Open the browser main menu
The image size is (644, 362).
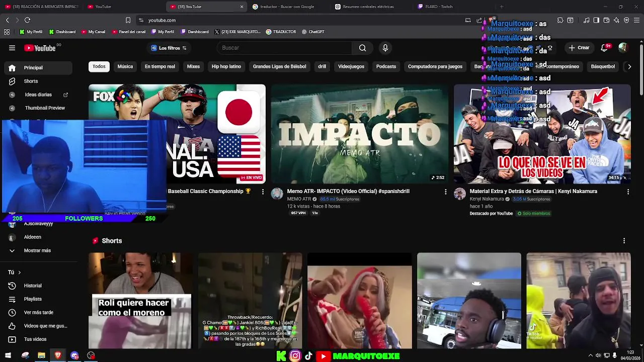pos(637,20)
